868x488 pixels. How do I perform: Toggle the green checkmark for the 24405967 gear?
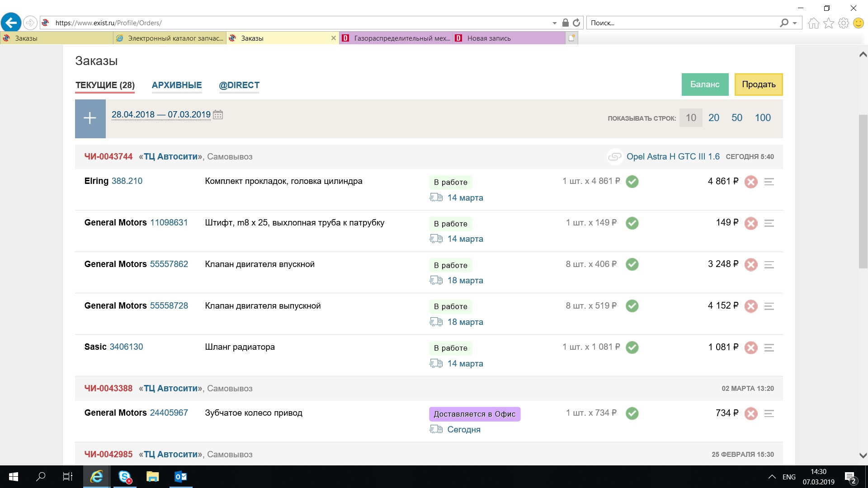pos(632,413)
